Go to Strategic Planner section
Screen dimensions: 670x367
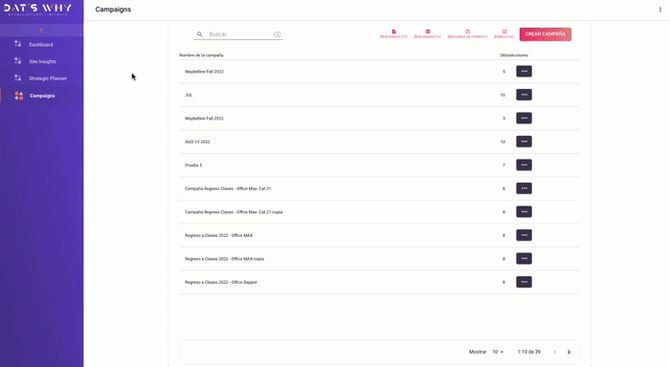47,79
